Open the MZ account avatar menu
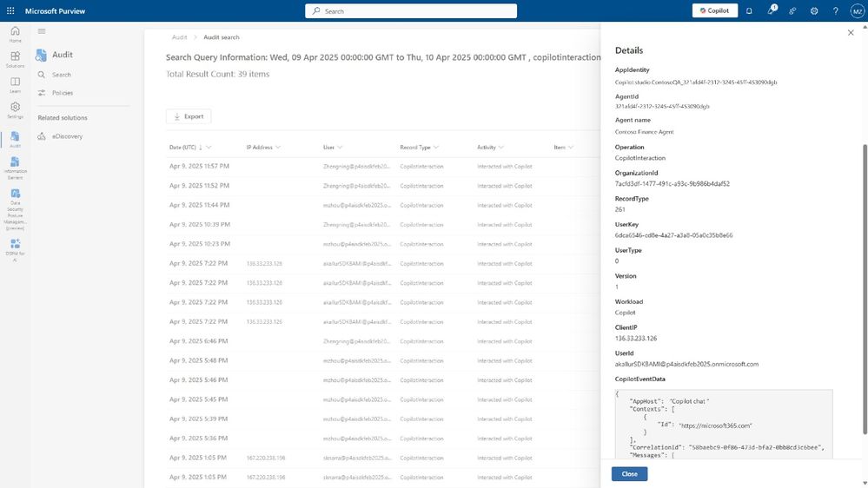The width and height of the screenshot is (868, 488). pyautogui.click(x=857, y=10)
